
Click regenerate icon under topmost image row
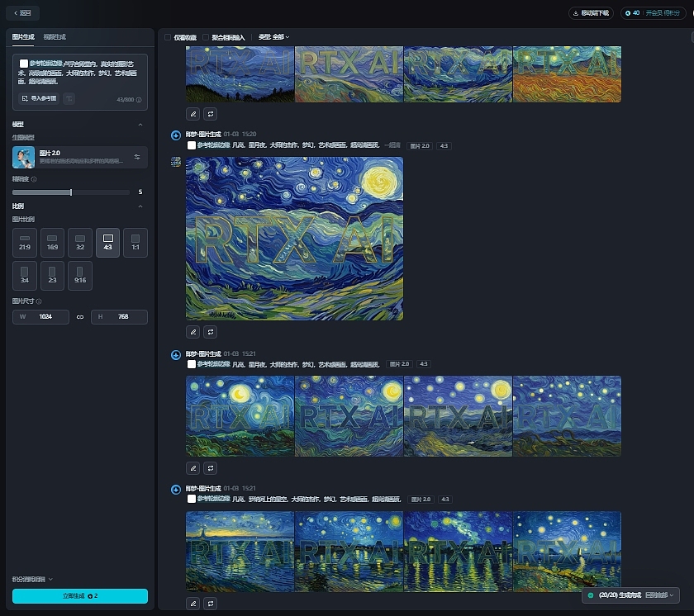(x=210, y=114)
